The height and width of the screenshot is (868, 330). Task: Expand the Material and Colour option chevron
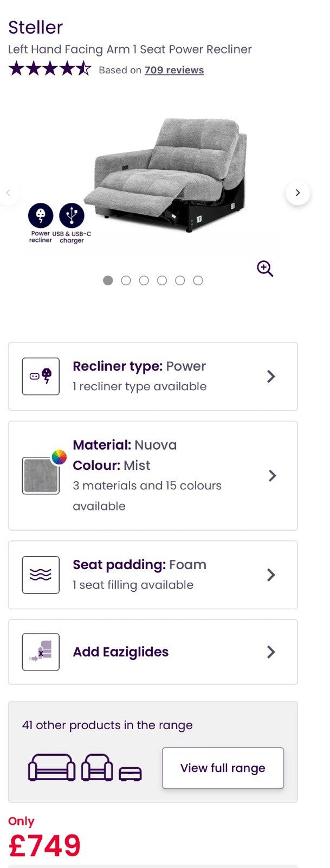(x=272, y=475)
